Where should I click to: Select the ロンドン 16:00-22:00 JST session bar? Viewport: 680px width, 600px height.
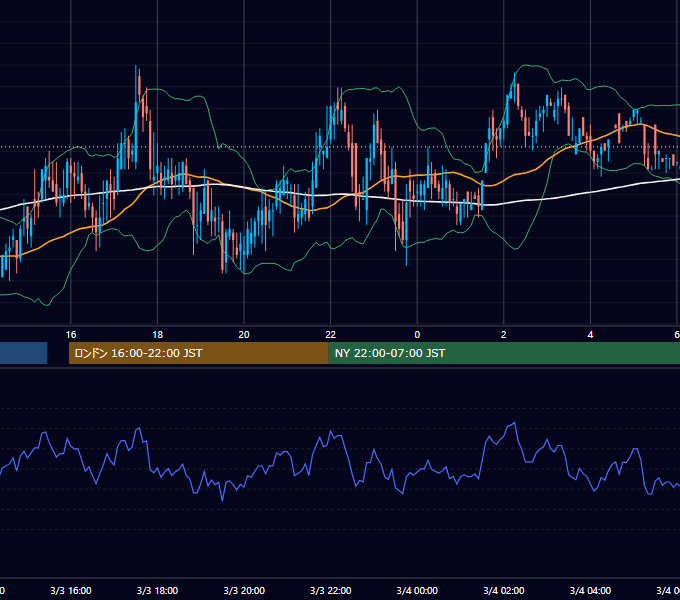199,353
